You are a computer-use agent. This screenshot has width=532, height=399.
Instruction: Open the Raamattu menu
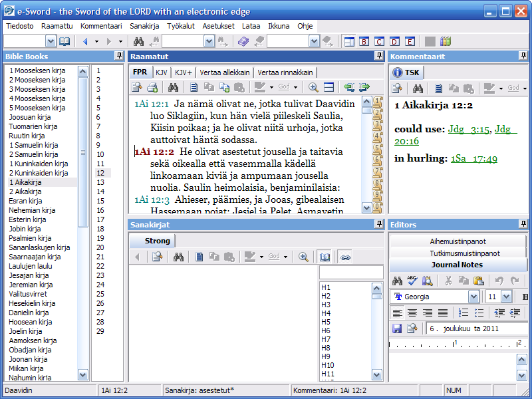pyautogui.click(x=57, y=26)
